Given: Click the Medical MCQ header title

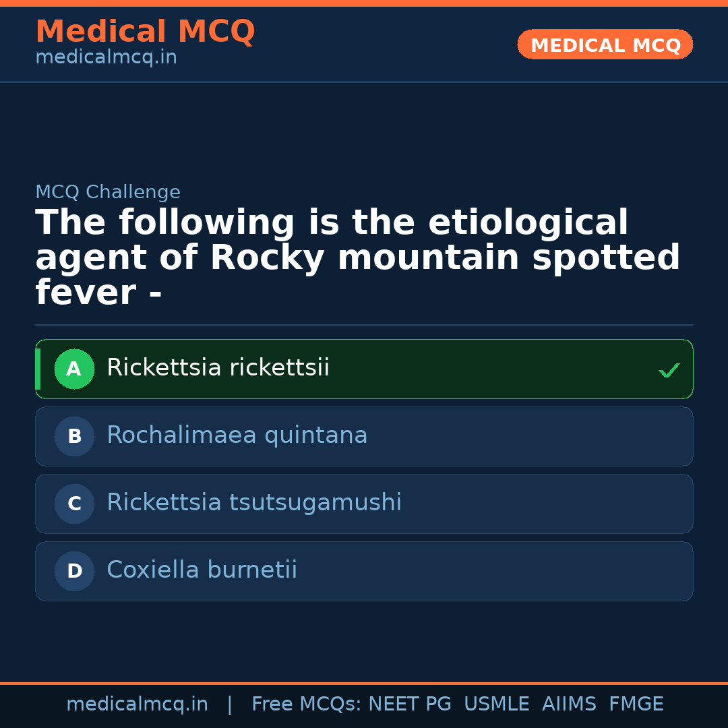Looking at the screenshot, I should (x=145, y=32).
